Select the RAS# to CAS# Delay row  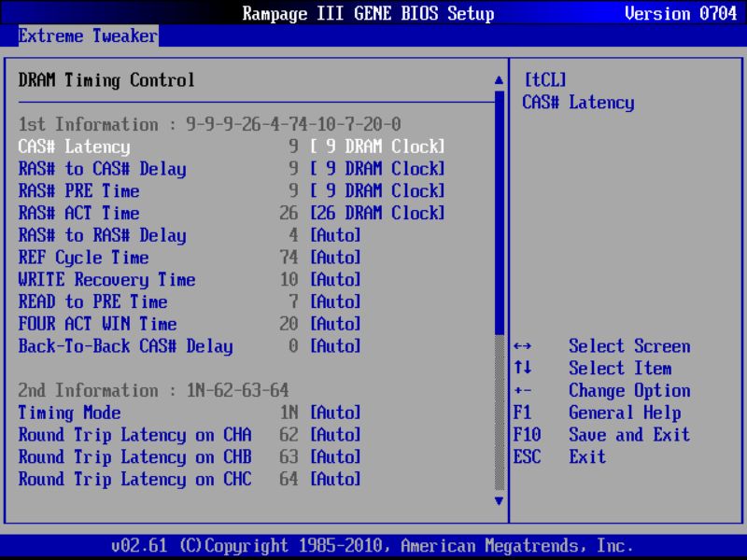102,169
